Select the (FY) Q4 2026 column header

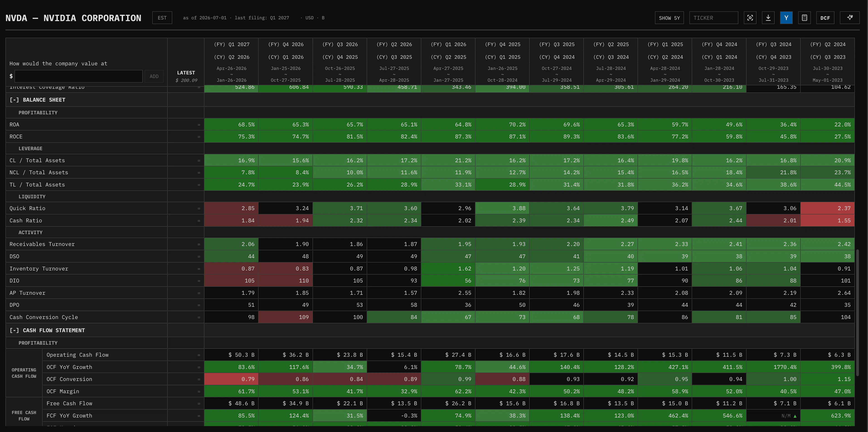click(286, 62)
